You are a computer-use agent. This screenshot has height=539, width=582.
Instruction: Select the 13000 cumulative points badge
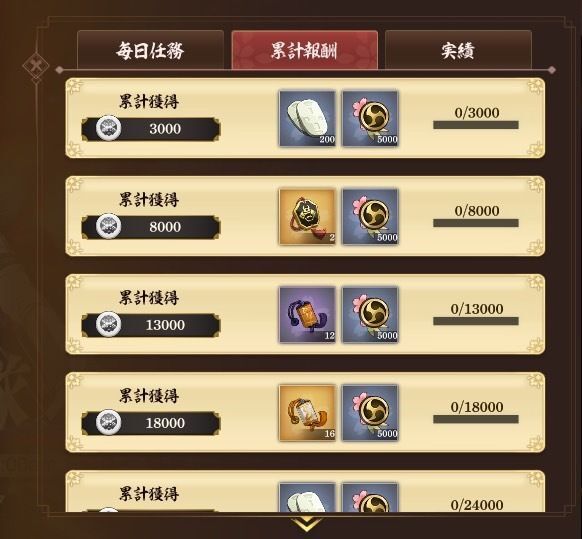coord(151,325)
